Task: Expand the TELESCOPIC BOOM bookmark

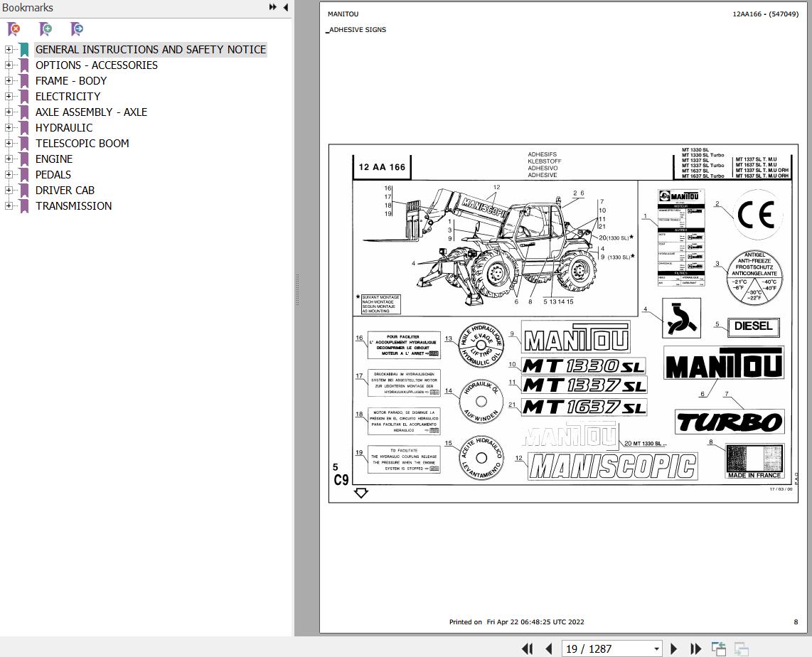Action: pyautogui.click(x=8, y=143)
